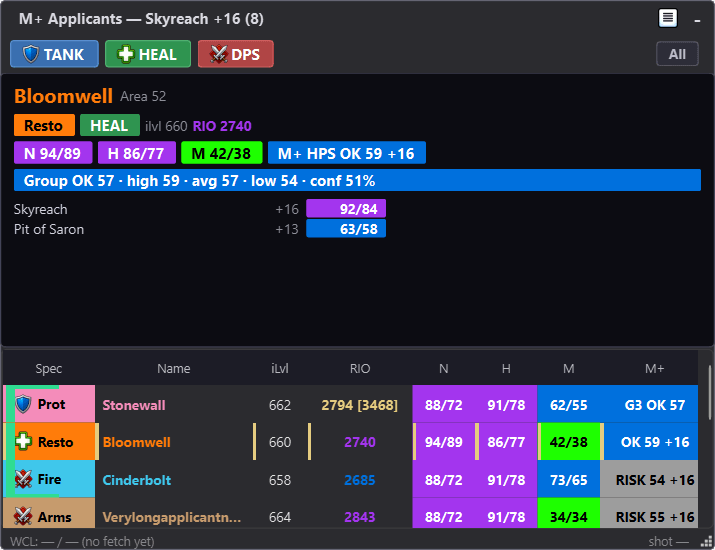Click Stonewall's G3 OK 57 M+ cell
Screen dimensions: 715x550
point(649,404)
